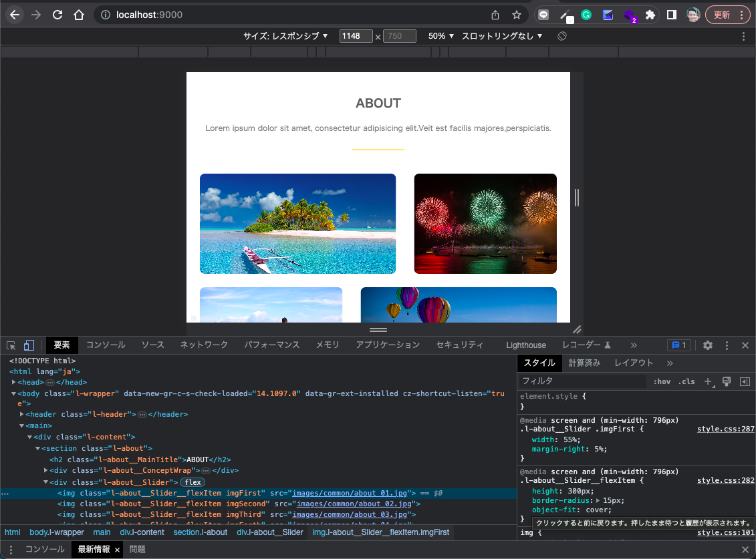Select section.l-about in the breadcrumb
The height and width of the screenshot is (559, 756).
coord(200,532)
